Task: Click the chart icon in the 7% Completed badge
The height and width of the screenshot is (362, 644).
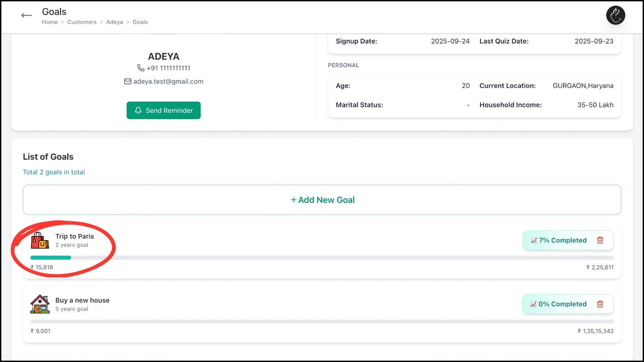Action: pyautogui.click(x=533, y=240)
